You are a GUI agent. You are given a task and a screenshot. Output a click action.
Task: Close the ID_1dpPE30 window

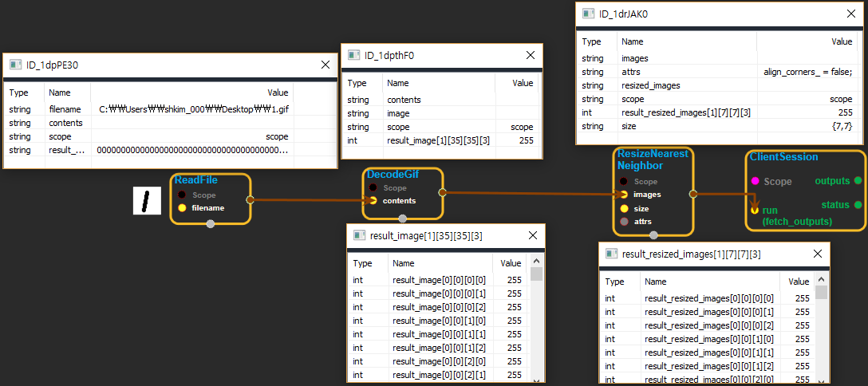coord(325,65)
